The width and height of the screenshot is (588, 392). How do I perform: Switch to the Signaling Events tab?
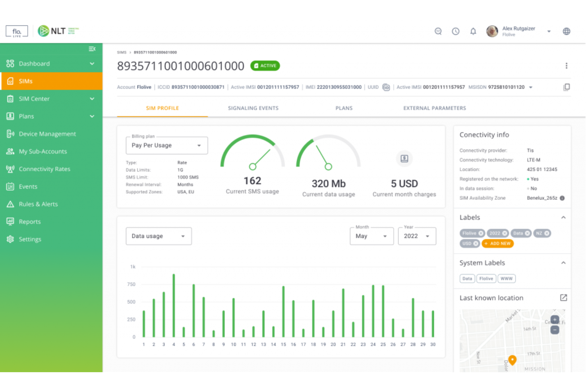pyautogui.click(x=253, y=108)
